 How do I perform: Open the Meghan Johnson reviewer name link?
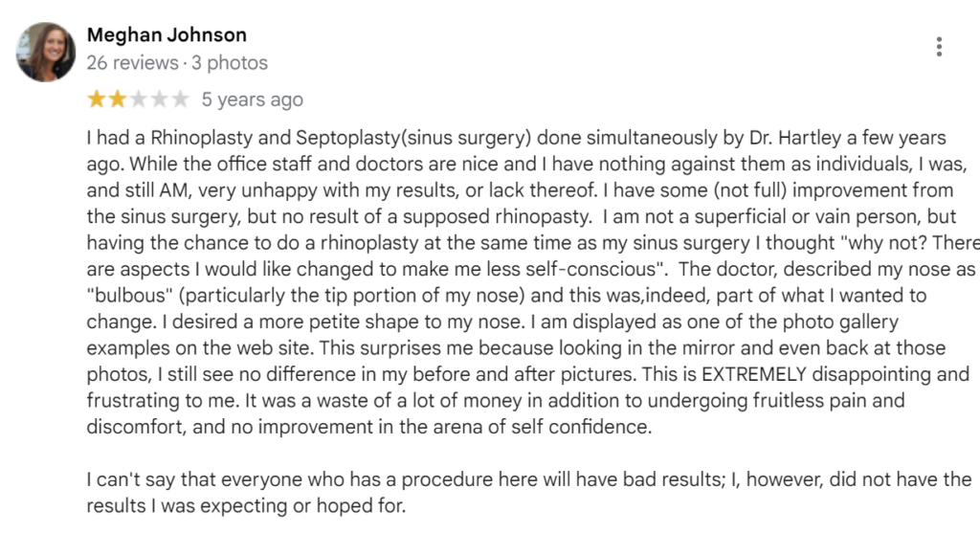(167, 35)
